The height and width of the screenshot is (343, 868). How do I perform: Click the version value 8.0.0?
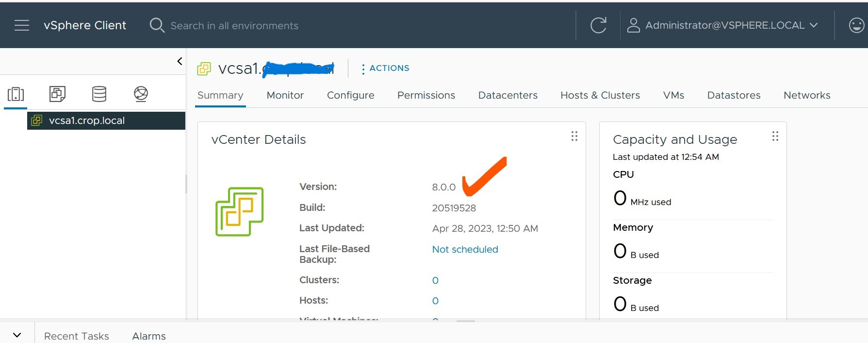(x=443, y=187)
